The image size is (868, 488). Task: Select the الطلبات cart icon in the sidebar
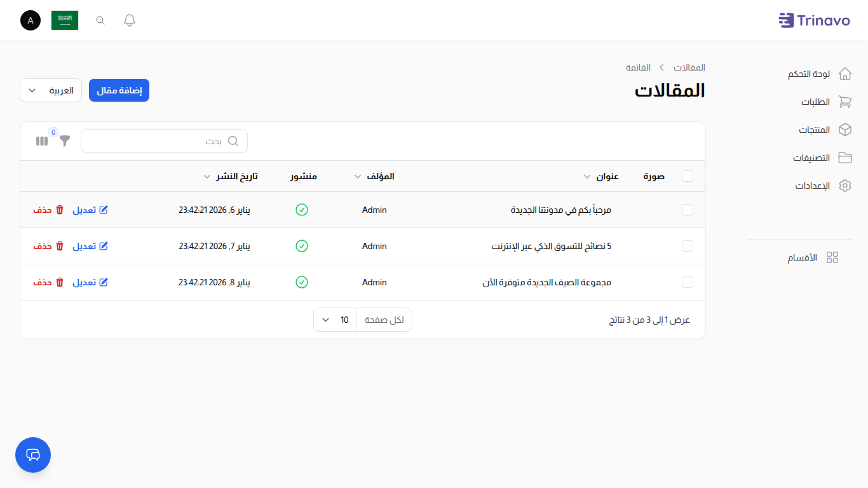[x=845, y=101]
